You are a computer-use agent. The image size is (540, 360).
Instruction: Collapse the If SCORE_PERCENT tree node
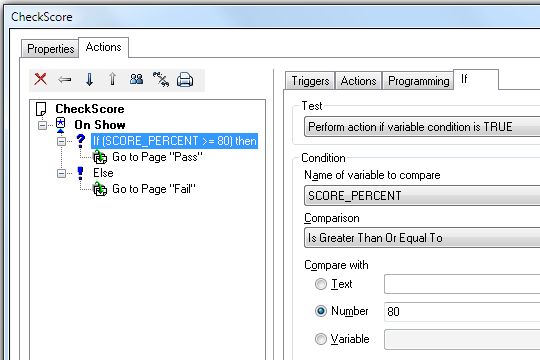pyautogui.click(x=61, y=141)
